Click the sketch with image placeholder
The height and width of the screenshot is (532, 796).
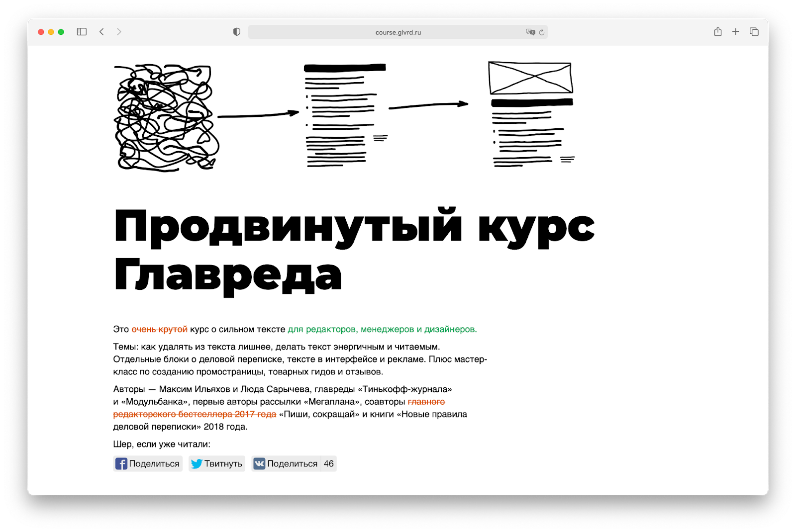[531, 114]
